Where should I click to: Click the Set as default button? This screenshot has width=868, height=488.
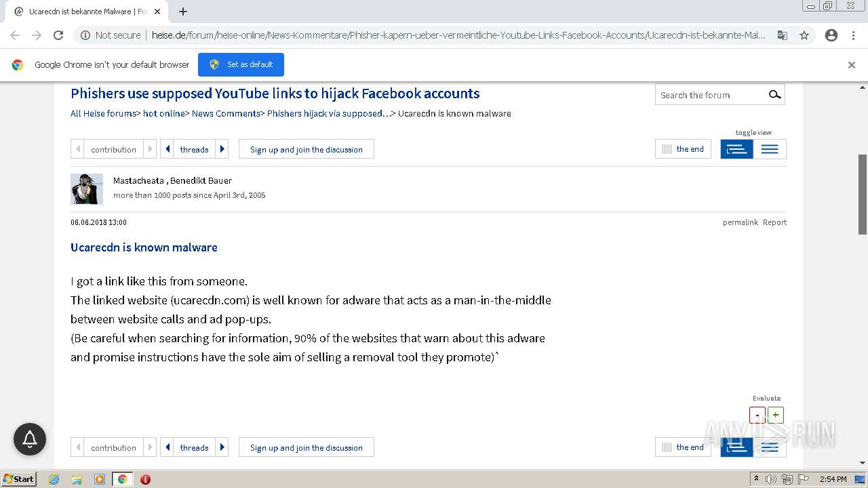point(241,64)
